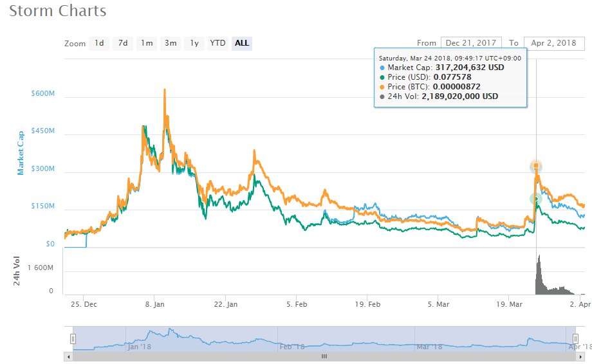592x364 pixels.
Task: Click the scrollbar center grip
Action: [x=324, y=356]
